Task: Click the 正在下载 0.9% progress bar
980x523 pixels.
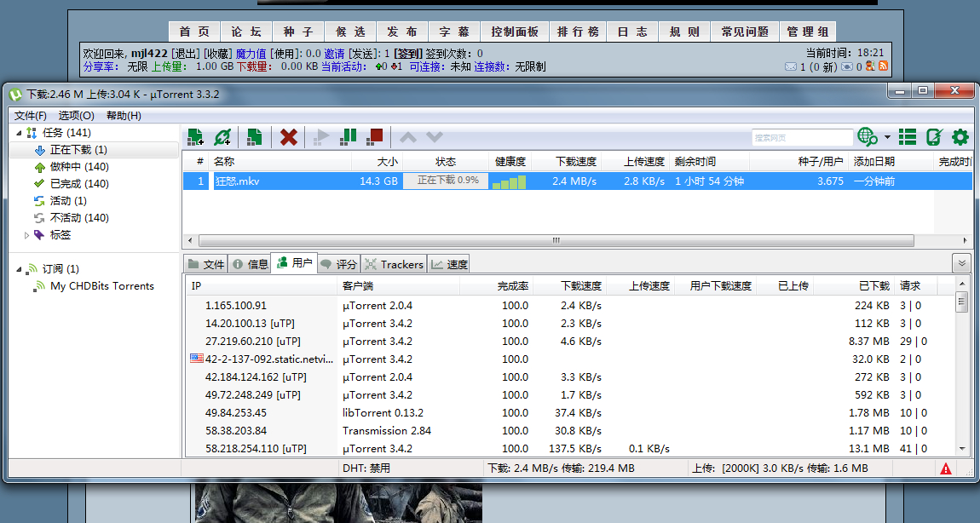Action: [x=445, y=181]
